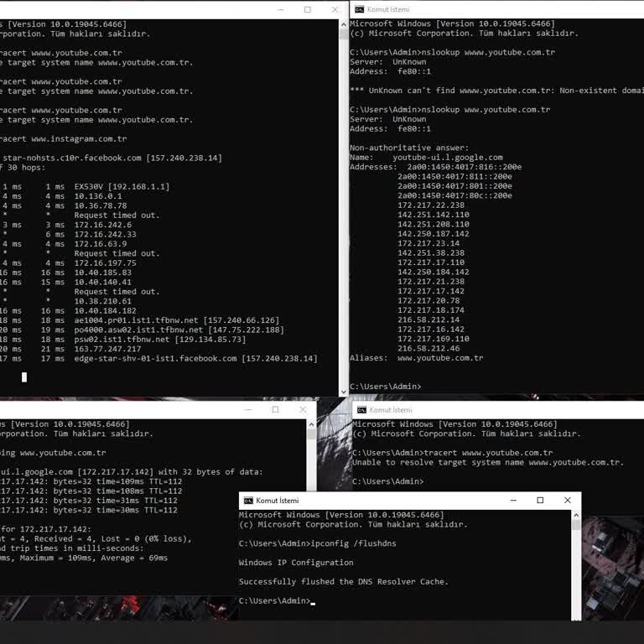Image resolution: width=644 pixels, height=644 pixels.
Task: Click scroll-up arrow in instagram tracert window
Action: [344, 24]
